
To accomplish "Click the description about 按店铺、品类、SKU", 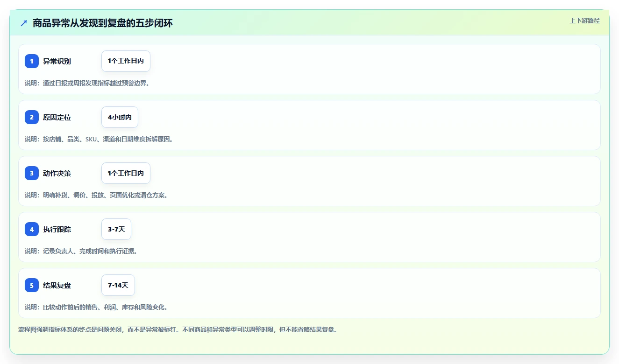I will (x=99, y=139).
